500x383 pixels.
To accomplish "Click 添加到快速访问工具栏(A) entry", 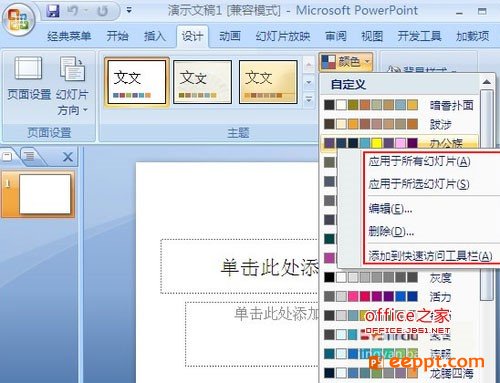I will 430,256.
